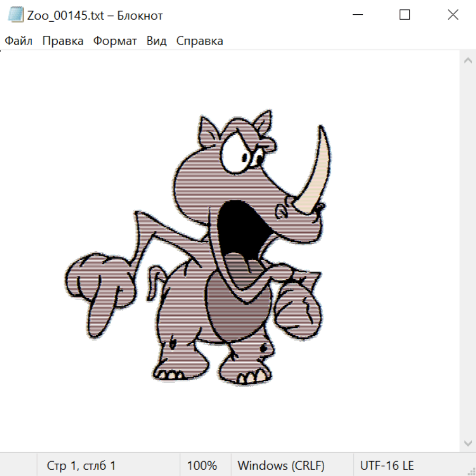Click the Windows (CRLF) line ending indicator
Image resolution: width=476 pixels, height=476 pixels.
pos(281,465)
